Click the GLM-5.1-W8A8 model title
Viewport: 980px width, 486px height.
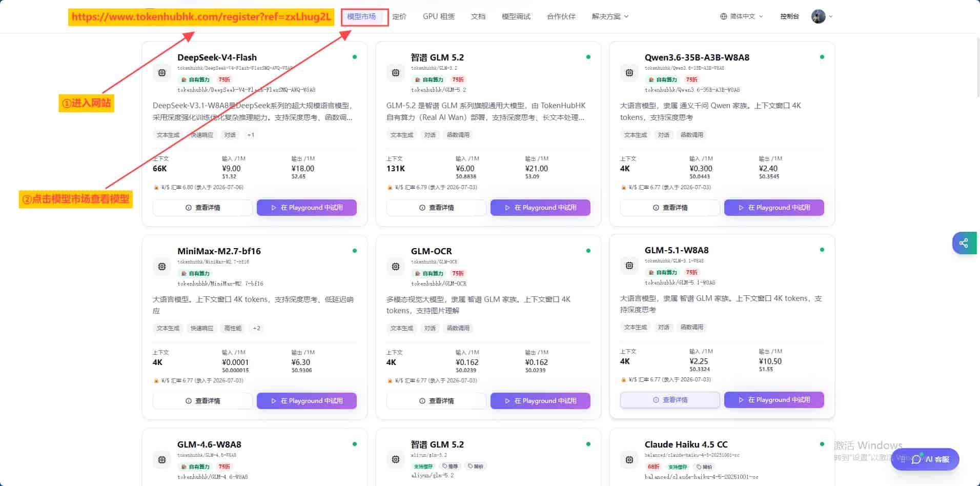pyautogui.click(x=677, y=250)
